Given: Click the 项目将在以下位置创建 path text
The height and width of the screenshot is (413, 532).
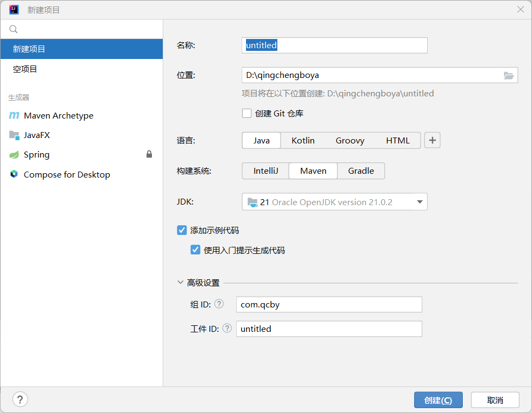Looking at the screenshot, I should point(337,94).
